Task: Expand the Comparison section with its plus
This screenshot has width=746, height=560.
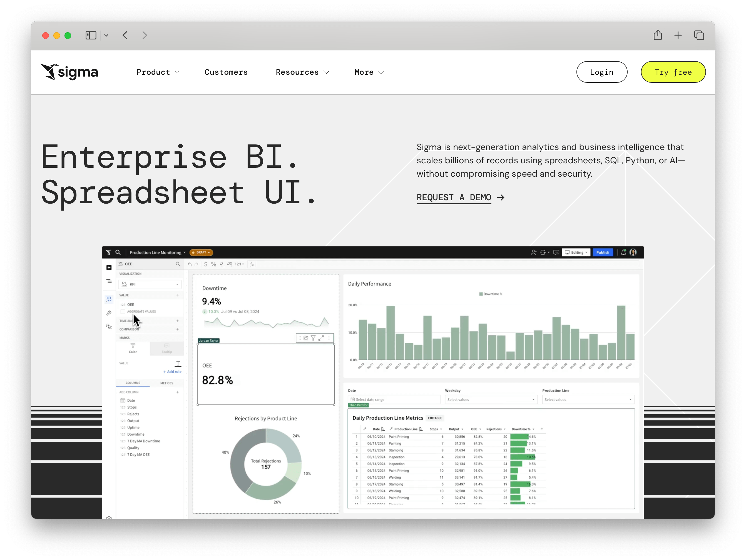Action: (x=177, y=329)
